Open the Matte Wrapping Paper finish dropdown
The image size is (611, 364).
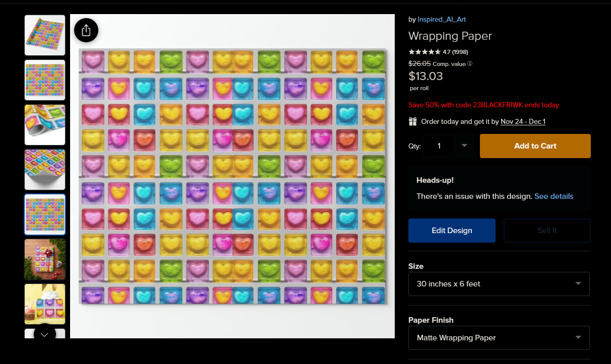499,338
